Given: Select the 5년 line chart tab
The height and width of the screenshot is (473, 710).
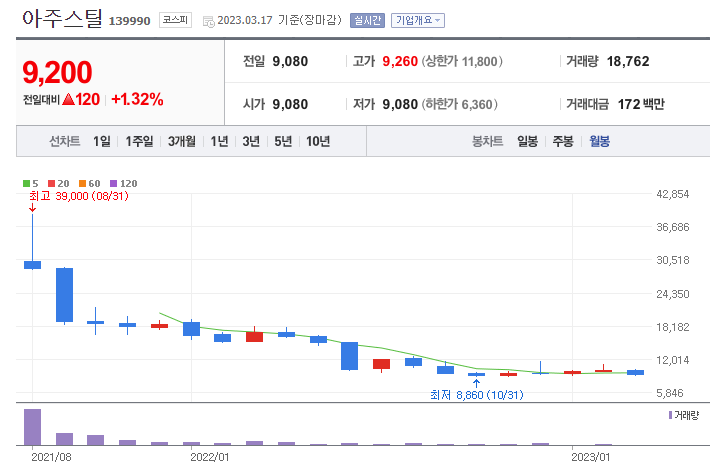Looking at the screenshot, I should point(283,141).
